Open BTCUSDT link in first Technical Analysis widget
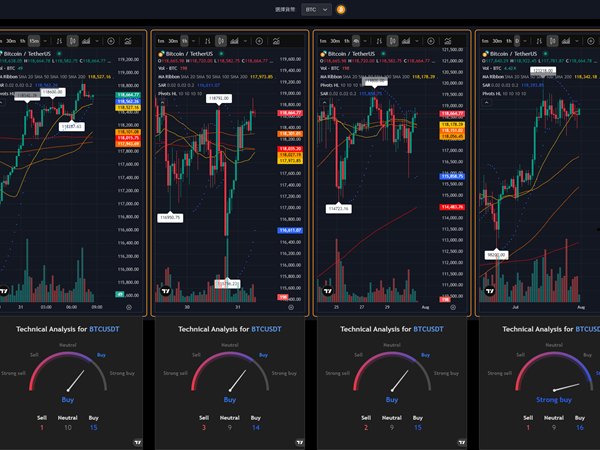Viewport: 600px width, 450px height. pos(104,329)
